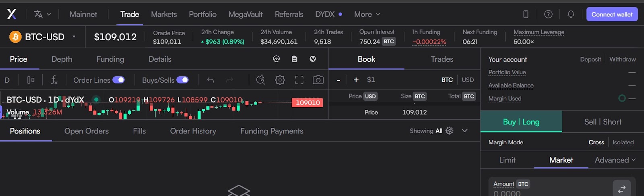Click the green status dot in chart legend
Image resolution: width=644 pixels, height=196 pixels.
pyautogui.click(x=96, y=99)
